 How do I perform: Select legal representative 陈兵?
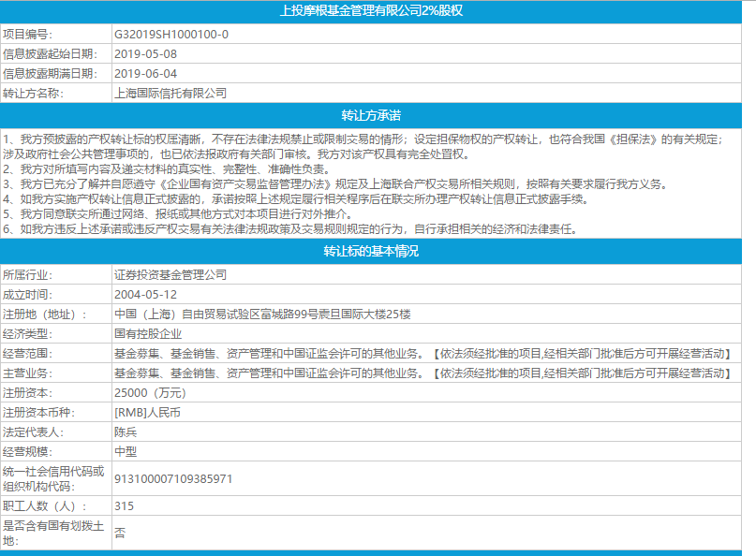coord(126,432)
